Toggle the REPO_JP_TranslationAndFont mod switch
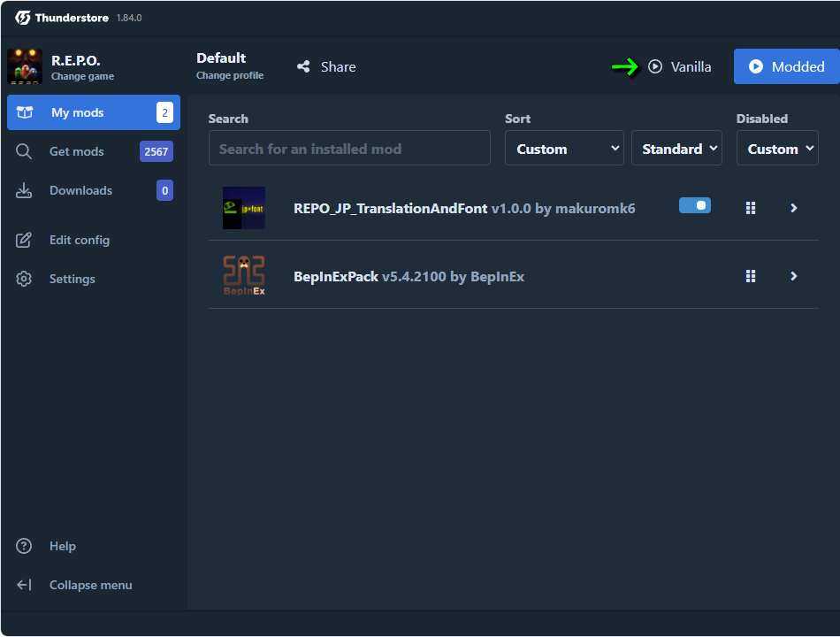Image resolution: width=840 pixels, height=637 pixels. 695,205
